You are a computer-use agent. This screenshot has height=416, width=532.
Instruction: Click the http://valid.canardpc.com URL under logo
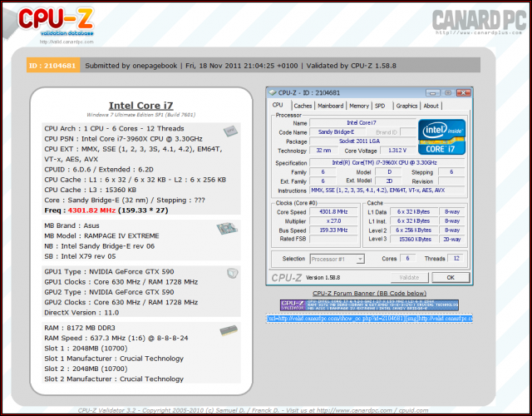pos(66,42)
